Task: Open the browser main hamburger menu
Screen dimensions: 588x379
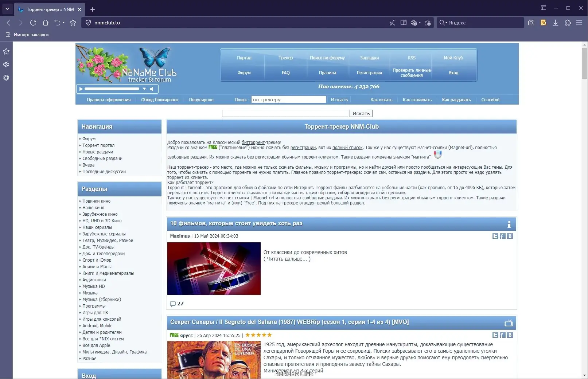Action: coord(579,23)
